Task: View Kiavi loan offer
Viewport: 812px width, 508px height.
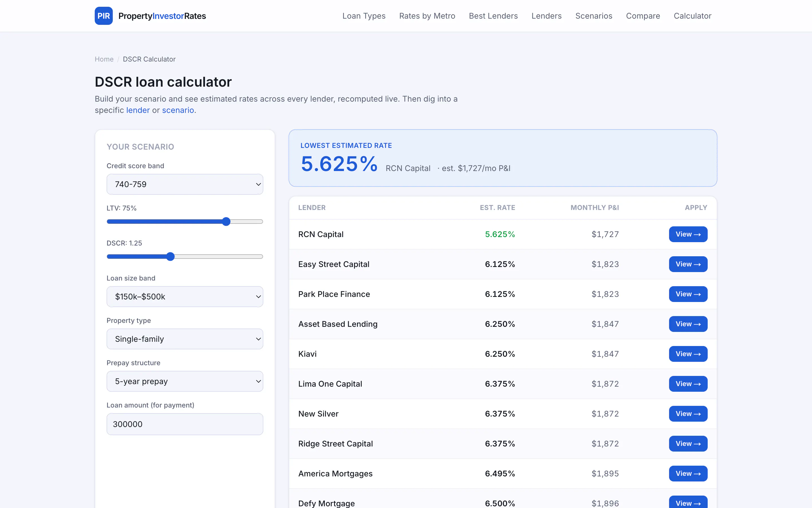Action: (688, 354)
